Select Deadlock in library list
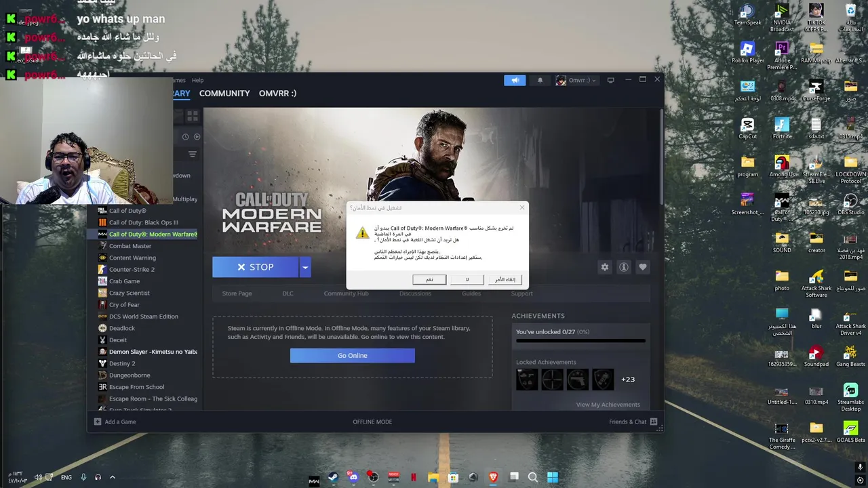 pyautogui.click(x=121, y=328)
